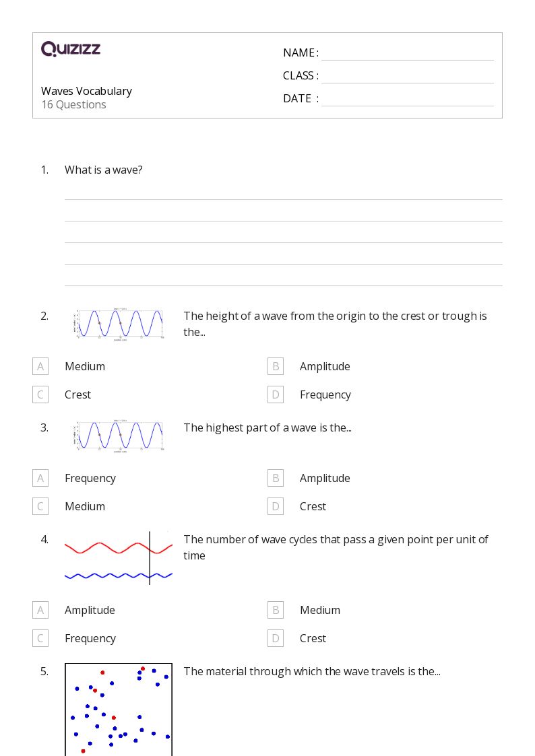Check option C Frequency in question 4
Image resolution: width=535 pixels, height=756 pixels.
[x=40, y=638]
